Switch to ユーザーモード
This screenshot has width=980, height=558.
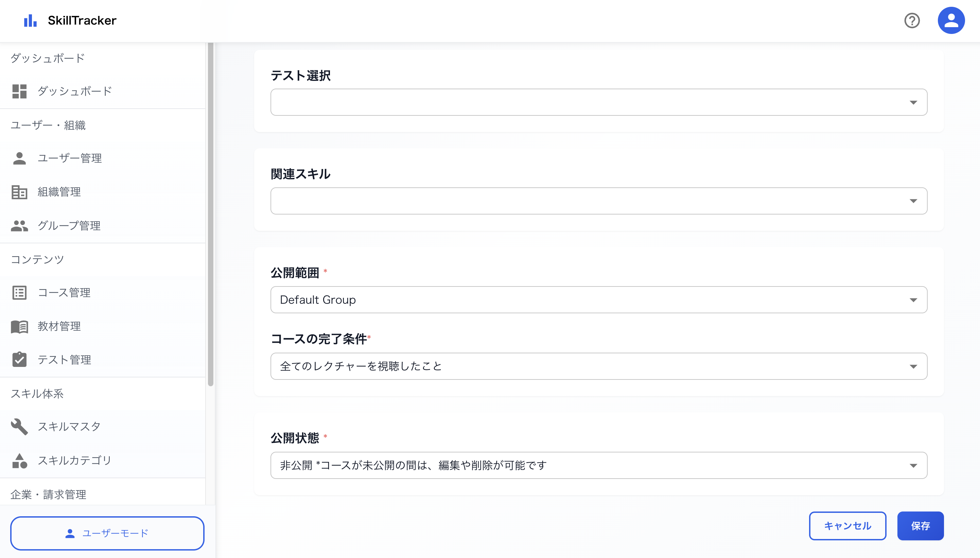point(108,533)
